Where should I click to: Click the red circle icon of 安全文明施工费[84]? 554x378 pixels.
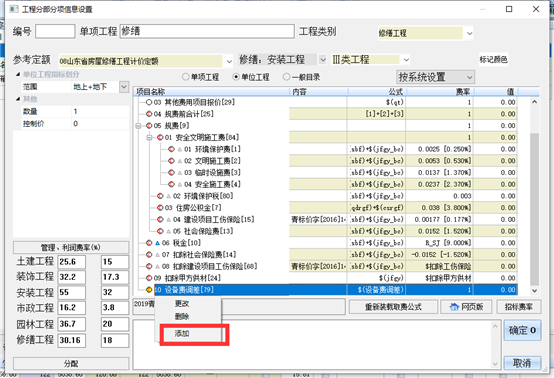[x=160, y=137]
